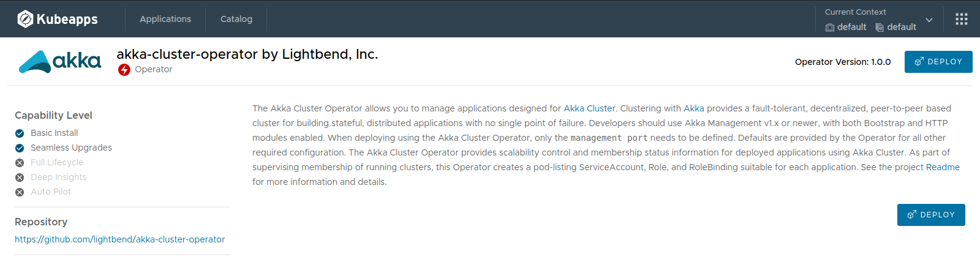Click the Kubeapps logo icon
980x259 pixels.
point(25,19)
